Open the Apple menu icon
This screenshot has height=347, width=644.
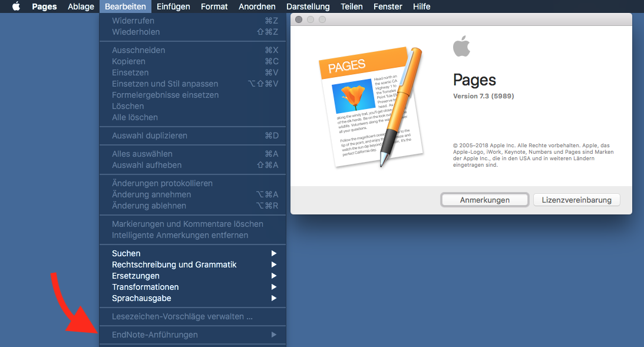pyautogui.click(x=16, y=6)
